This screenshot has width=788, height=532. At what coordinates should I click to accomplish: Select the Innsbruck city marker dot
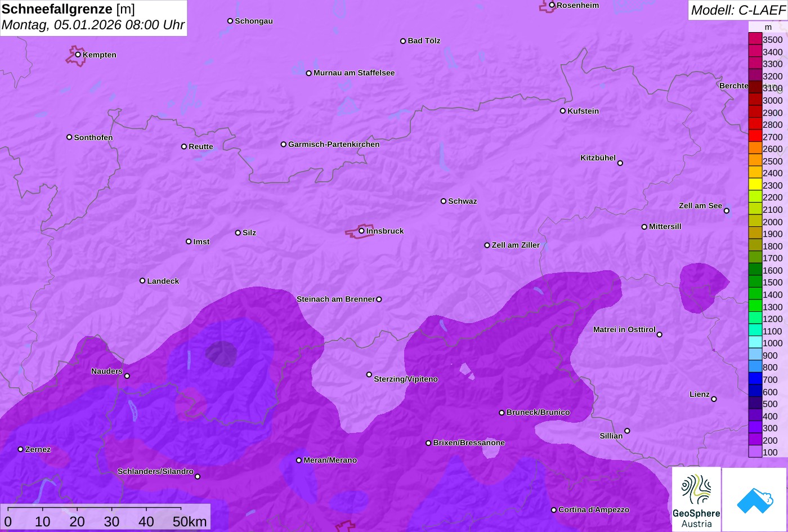click(x=361, y=230)
